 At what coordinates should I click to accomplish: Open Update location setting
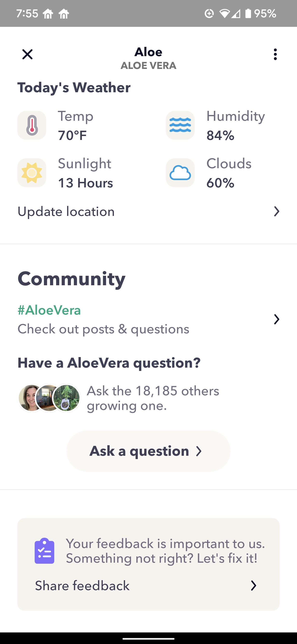pyautogui.click(x=66, y=212)
